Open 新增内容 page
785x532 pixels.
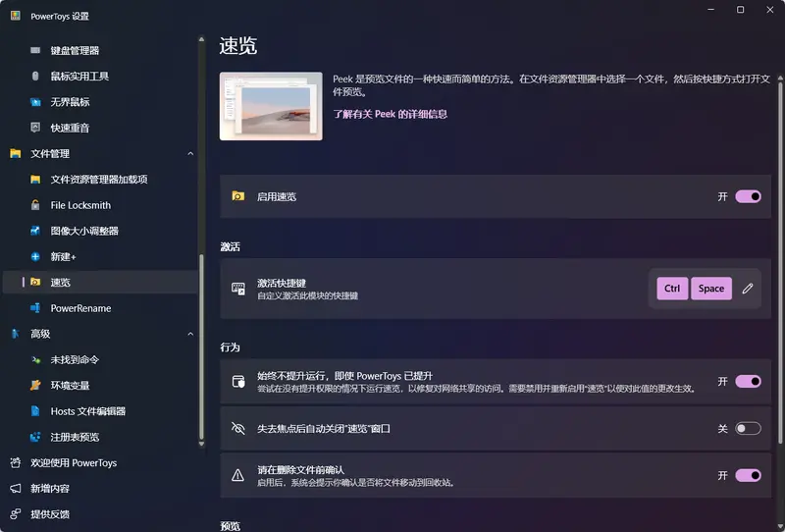point(100,489)
